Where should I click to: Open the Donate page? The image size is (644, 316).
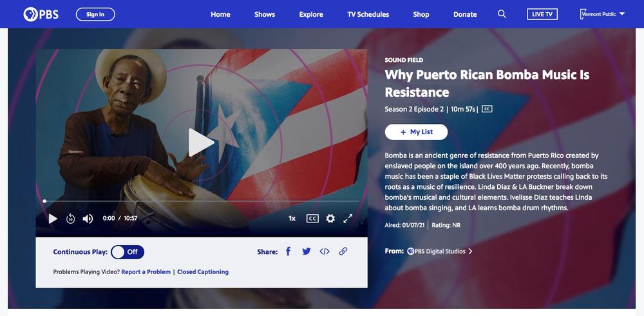tap(465, 14)
